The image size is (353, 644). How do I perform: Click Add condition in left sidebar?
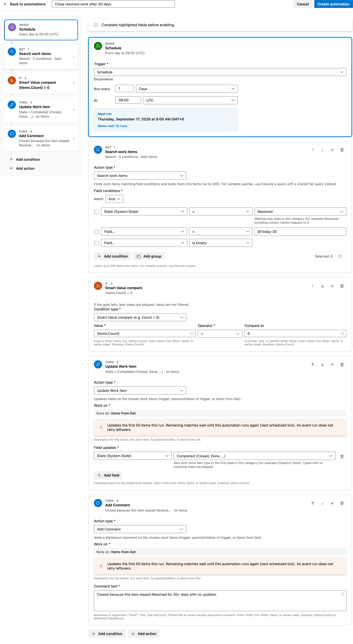click(x=25, y=159)
